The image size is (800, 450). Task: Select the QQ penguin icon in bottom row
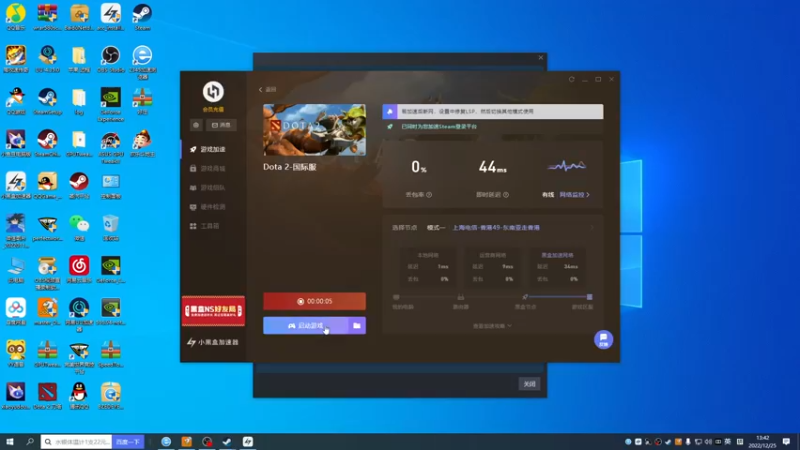coord(79,396)
